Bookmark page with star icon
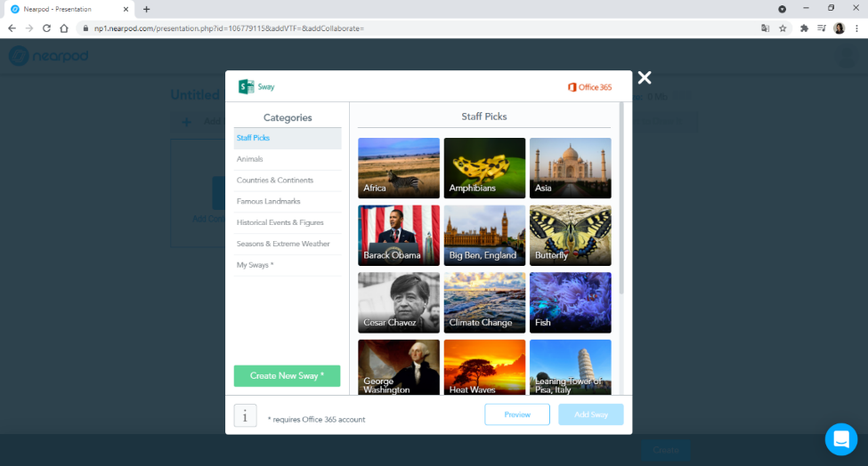Viewport: 868px width, 466px height. pyautogui.click(x=783, y=28)
